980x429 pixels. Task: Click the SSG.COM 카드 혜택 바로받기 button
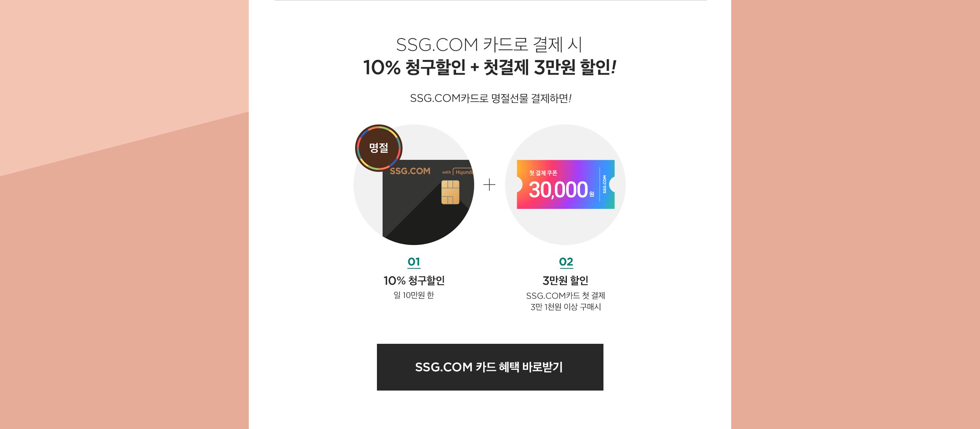pos(490,367)
